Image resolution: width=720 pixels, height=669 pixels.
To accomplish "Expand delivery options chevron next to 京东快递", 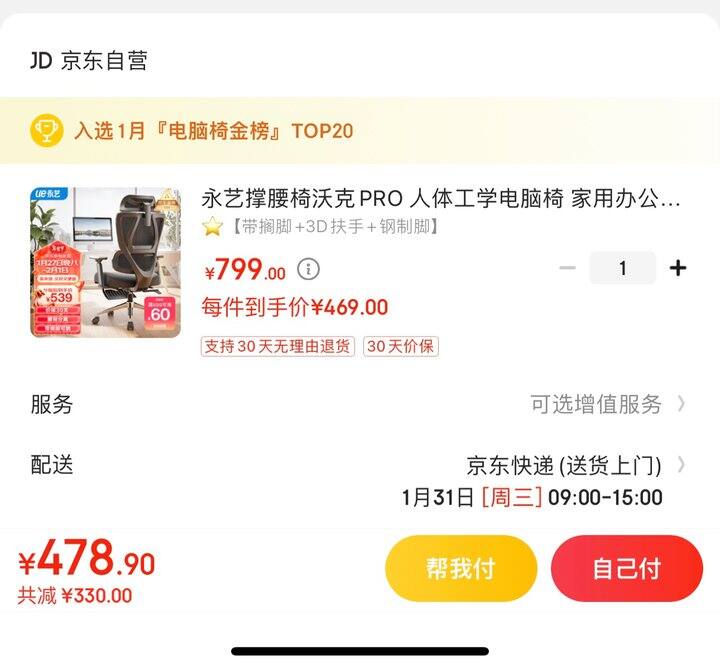I will (681, 465).
